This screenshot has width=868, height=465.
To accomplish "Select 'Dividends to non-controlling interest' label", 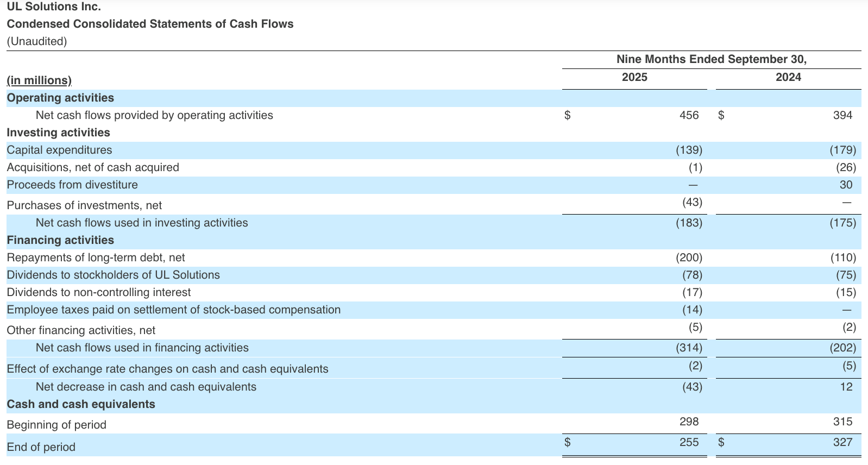I will click(x=99, y=292).
